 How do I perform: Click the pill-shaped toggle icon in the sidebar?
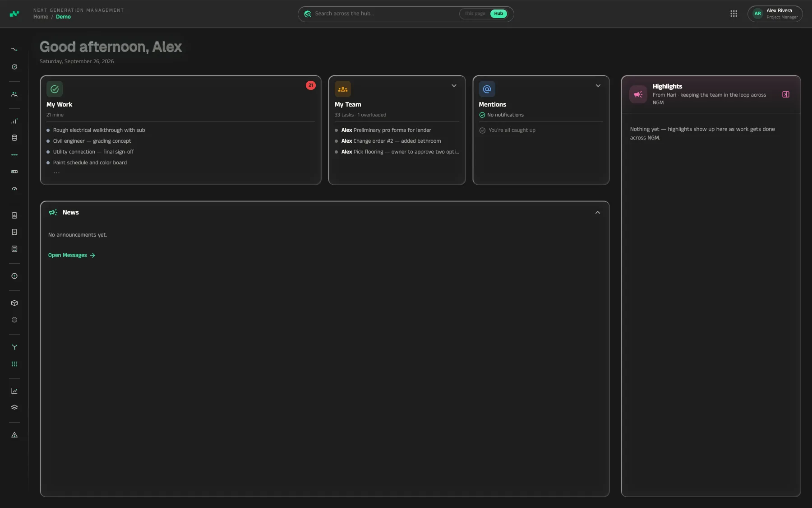[14, 172]
